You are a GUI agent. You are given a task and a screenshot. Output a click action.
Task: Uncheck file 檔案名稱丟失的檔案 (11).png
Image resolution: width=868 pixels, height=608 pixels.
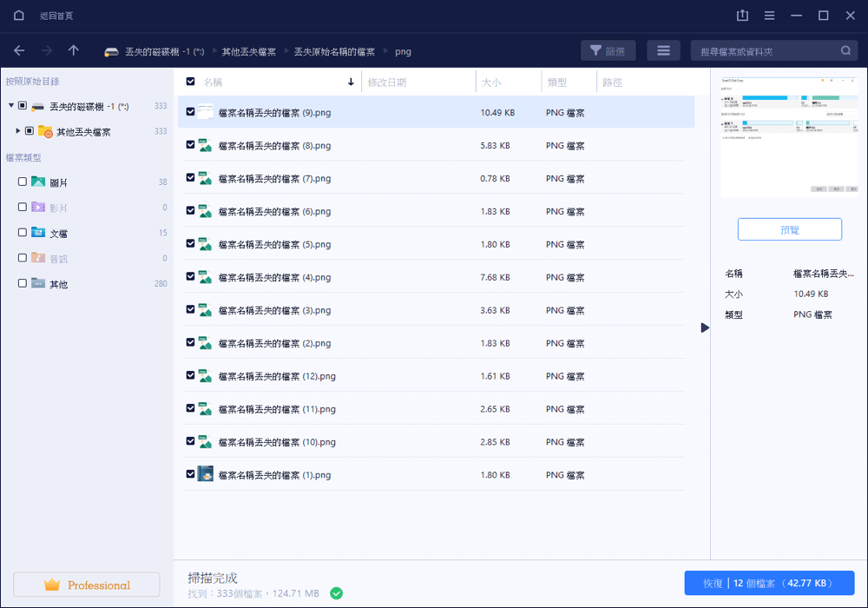pos(190,408)
